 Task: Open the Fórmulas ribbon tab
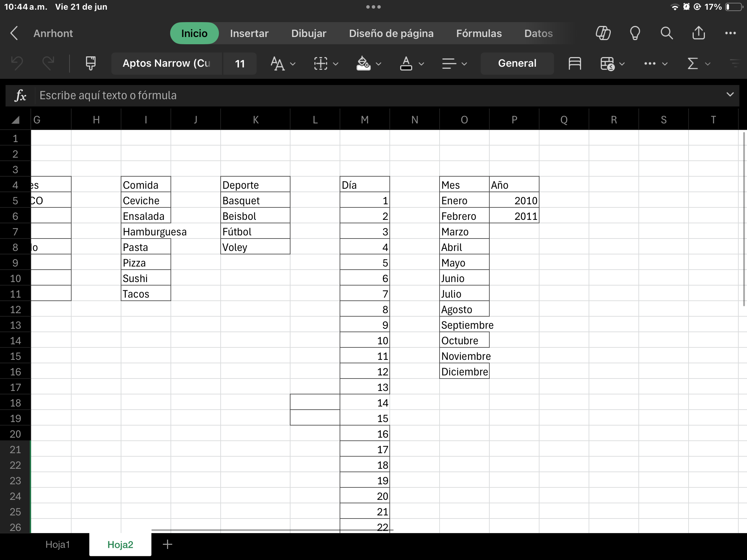479,33
